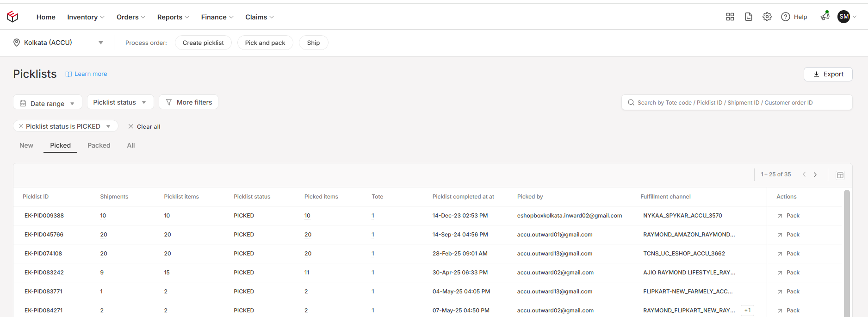Screen dimensions: 868x317
Task: Click Pack arrow icon for EK-PID083242
Action: (x=780, y=273)
